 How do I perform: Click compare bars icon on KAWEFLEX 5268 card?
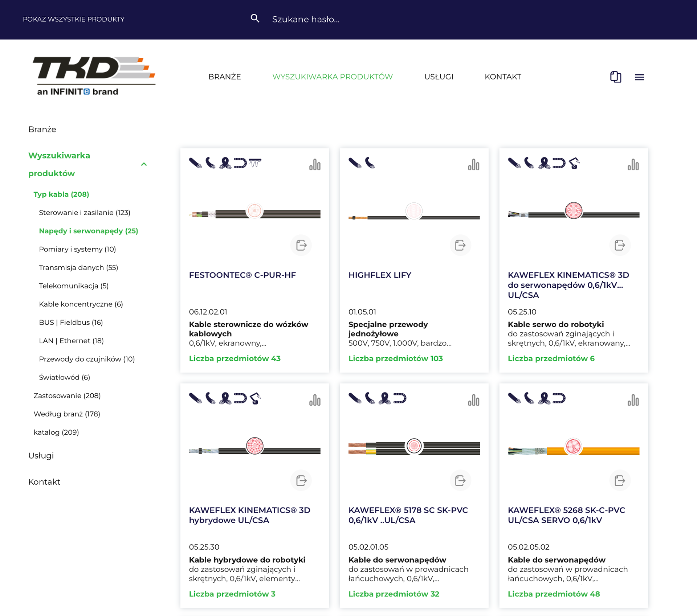click(633, 400)
